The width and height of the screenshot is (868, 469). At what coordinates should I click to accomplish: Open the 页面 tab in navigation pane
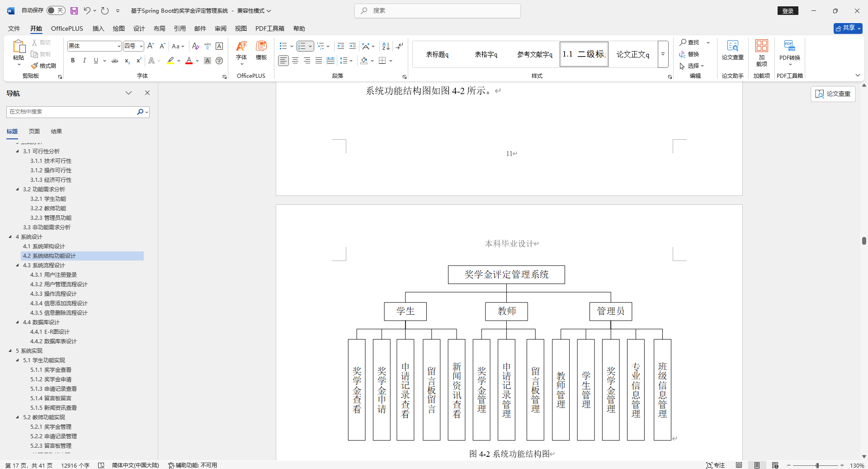pyautogui.click(x=34, y=131)
